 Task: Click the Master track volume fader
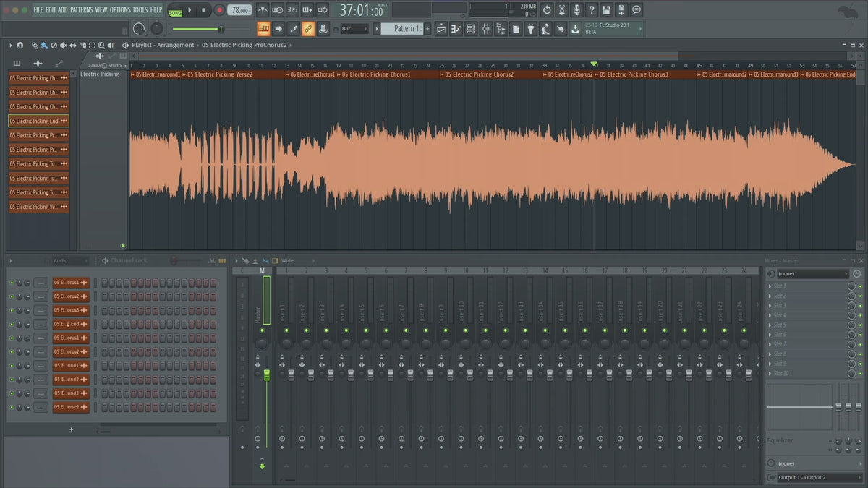pyautogui.click(x=266, y=374)
